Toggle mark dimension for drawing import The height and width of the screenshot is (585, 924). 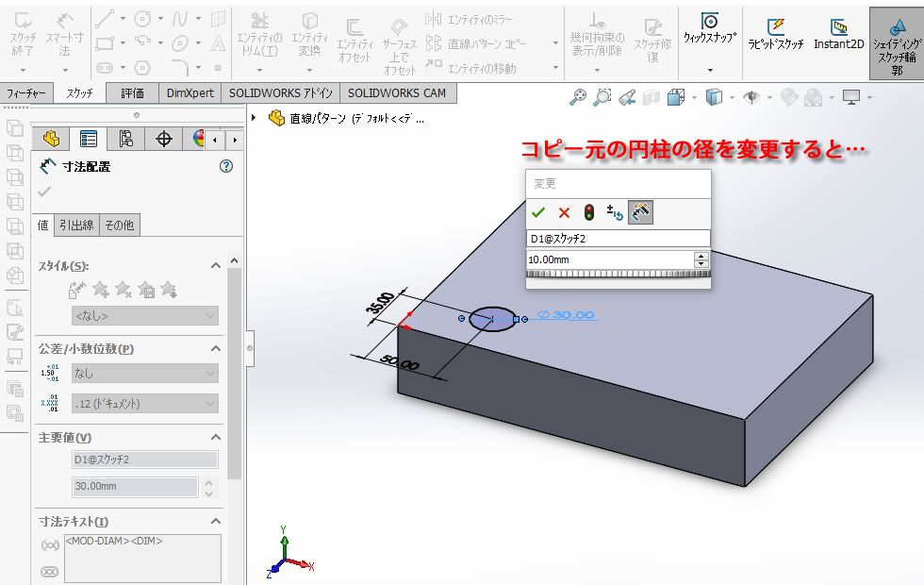(640, 212)
